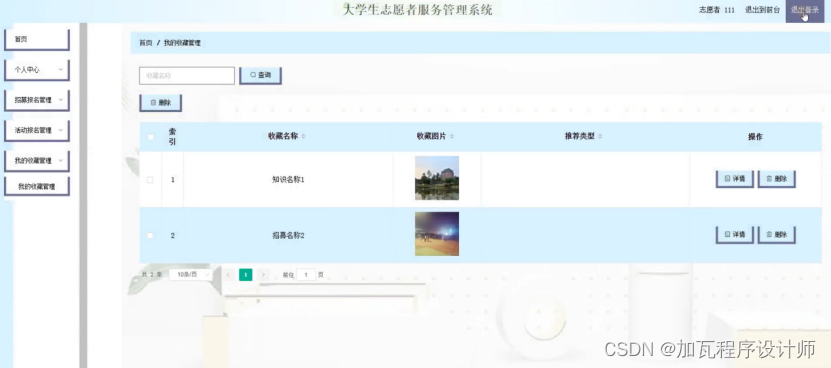The image size is (831, 368).
Task: Sort by the 收藏图片 column arrows
Action: click(x=452, y=137)
